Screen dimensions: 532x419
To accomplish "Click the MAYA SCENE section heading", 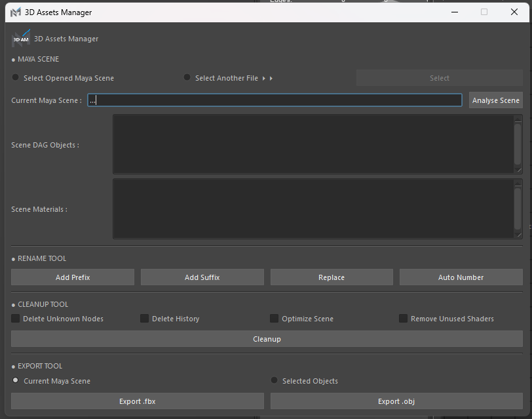I will click(39, 59).
